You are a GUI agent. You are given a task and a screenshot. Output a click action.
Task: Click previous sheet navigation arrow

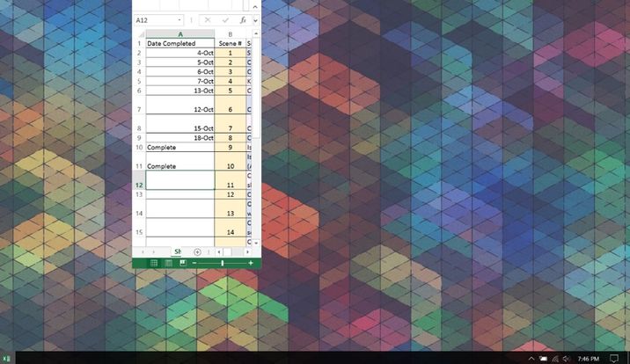(x=143, y=252)
